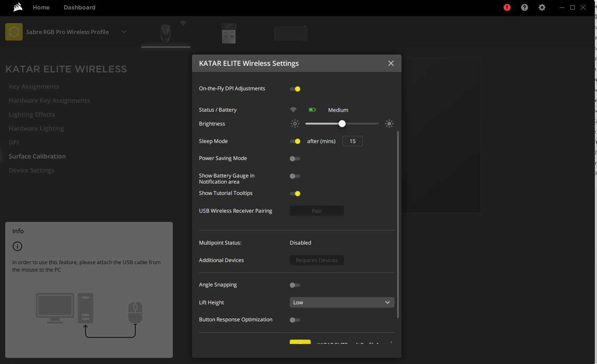Select Surface Calibration
The height and width of the screenshot is (364, 597).
click(37, 156)
